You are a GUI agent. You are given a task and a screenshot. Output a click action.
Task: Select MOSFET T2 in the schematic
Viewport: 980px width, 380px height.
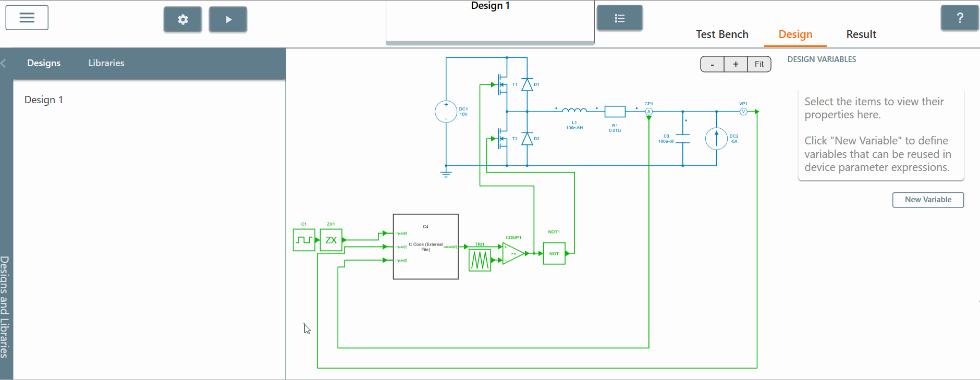point(502,139)
